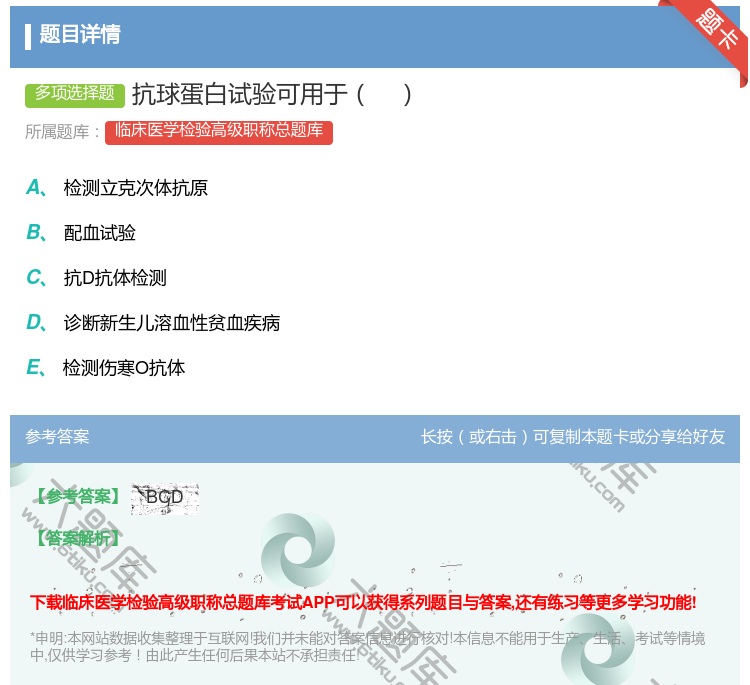Screen dimensions: 750x685
Task: Open the 临床医学检验高级职称总题库 tag
Action: [x=219, y=132]
